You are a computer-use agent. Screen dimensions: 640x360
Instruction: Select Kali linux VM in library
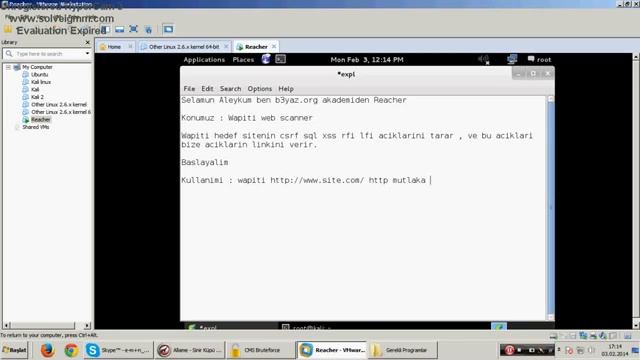click(41, 82)
